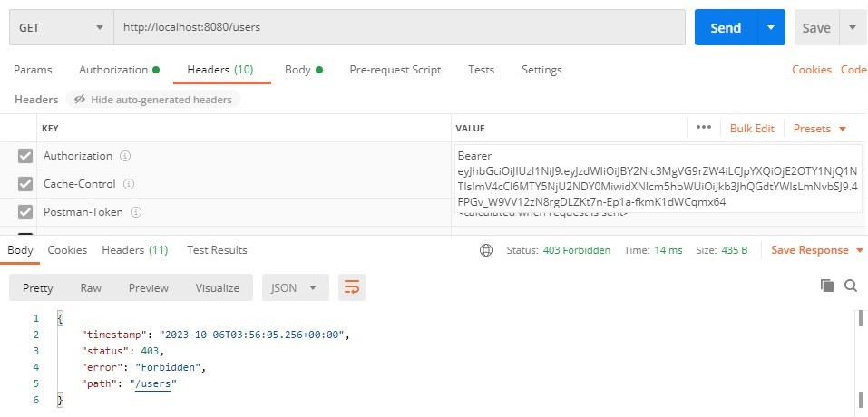Open the JSON format dropdown

pos(295,287)
